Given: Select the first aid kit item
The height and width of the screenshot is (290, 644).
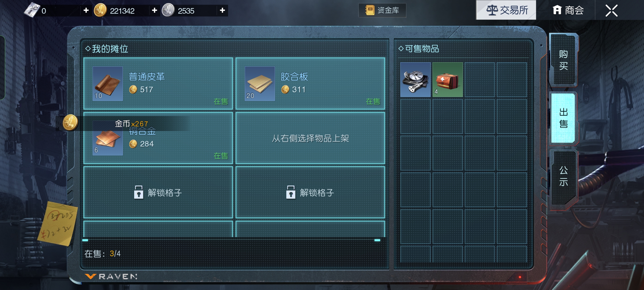Looking at the screenshot, I should 448,80.
